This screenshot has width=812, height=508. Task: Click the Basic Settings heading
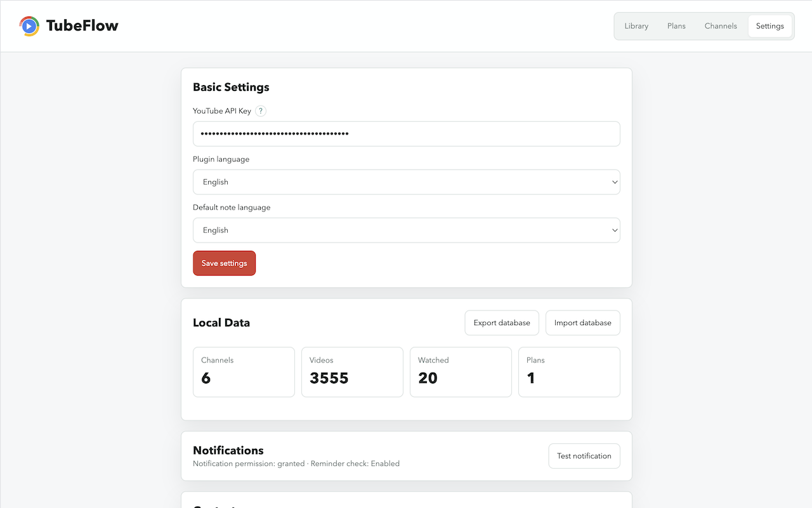tap(231, 88)
